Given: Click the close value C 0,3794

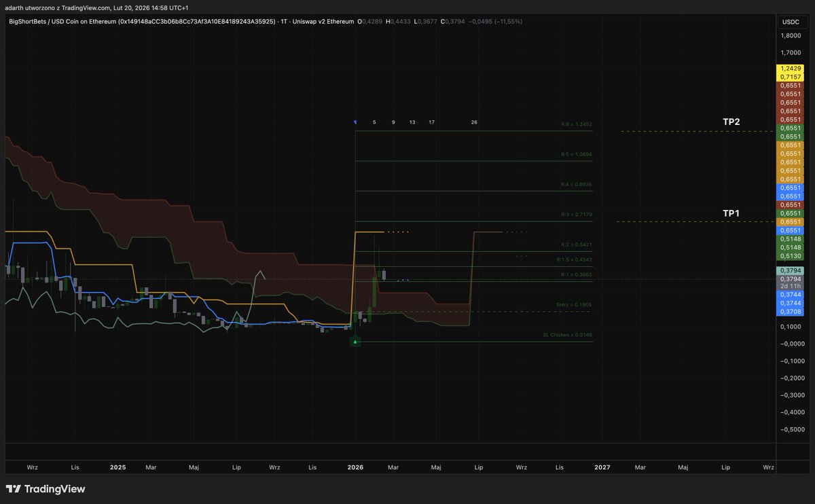Looking at the screenshot, I should [452, 22].
